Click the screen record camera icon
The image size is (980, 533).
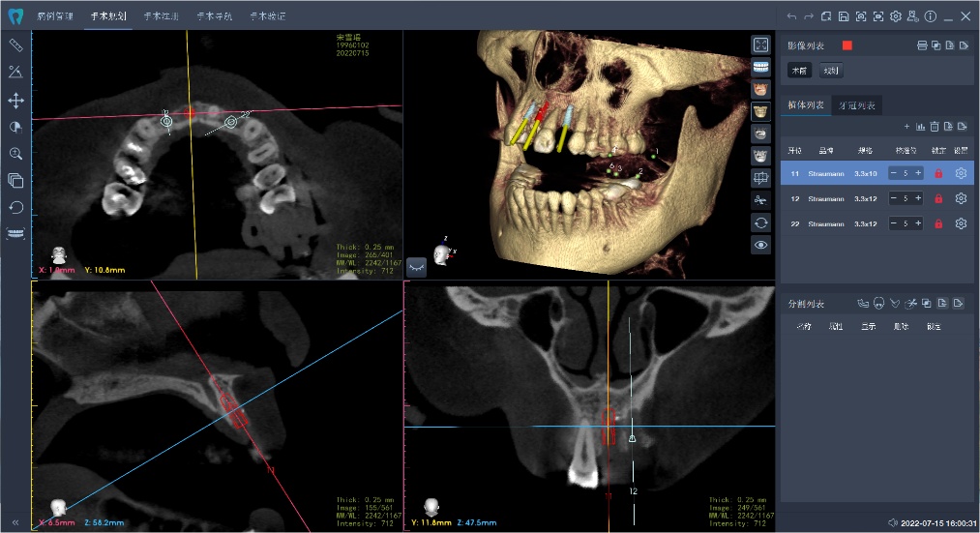(878, 16)
